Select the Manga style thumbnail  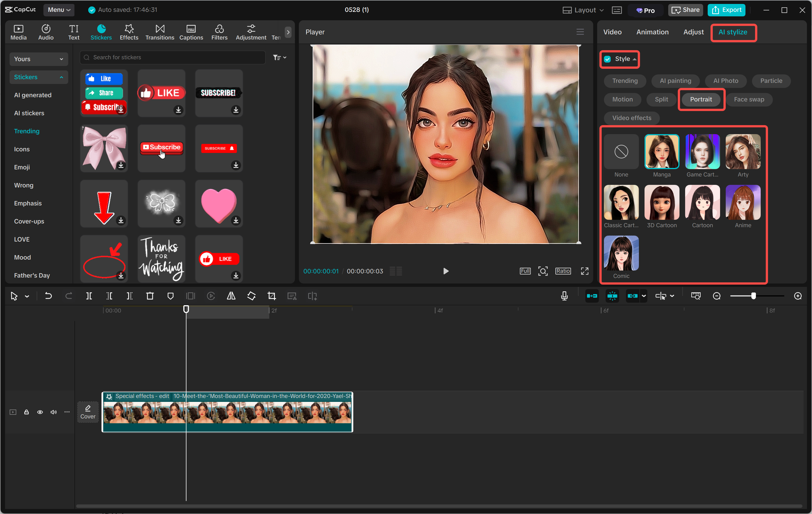662,152
